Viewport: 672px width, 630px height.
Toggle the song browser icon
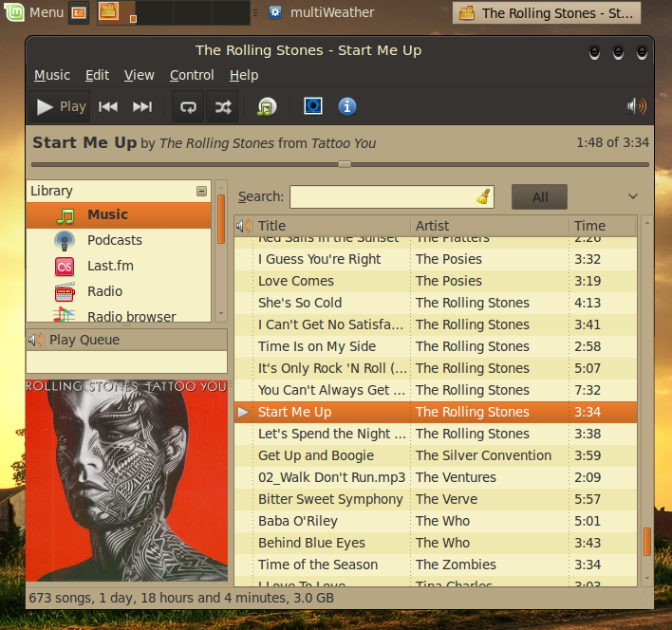267,106
